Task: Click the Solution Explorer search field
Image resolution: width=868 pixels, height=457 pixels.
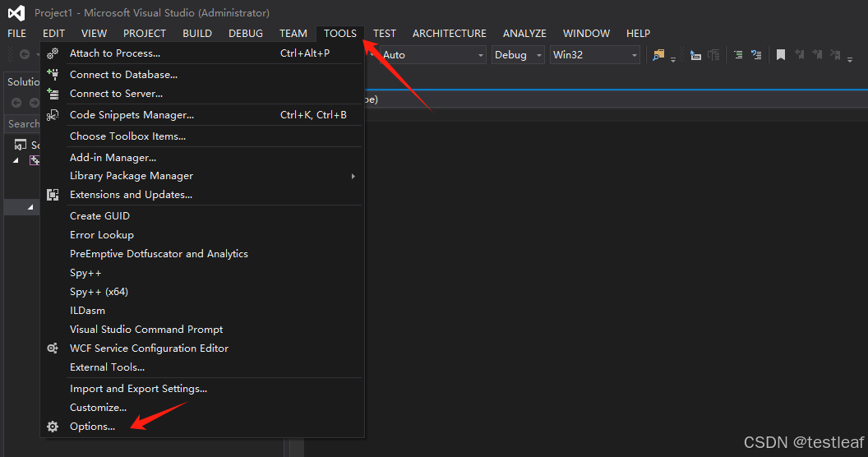Action: point(22,124)
